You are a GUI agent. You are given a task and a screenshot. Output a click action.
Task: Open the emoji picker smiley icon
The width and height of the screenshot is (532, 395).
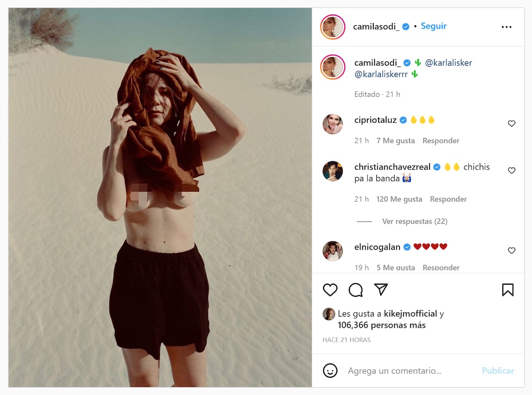[330, 371]
